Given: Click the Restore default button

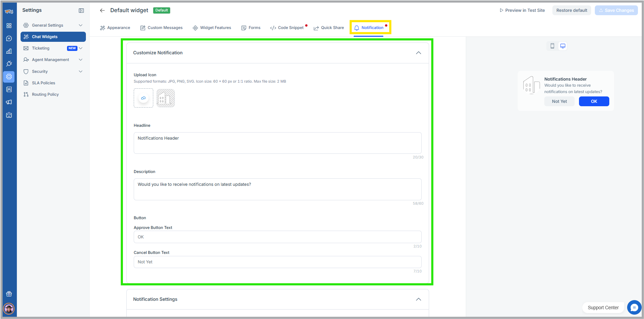Looking at the screenshot, I should (x=572, y=10).
